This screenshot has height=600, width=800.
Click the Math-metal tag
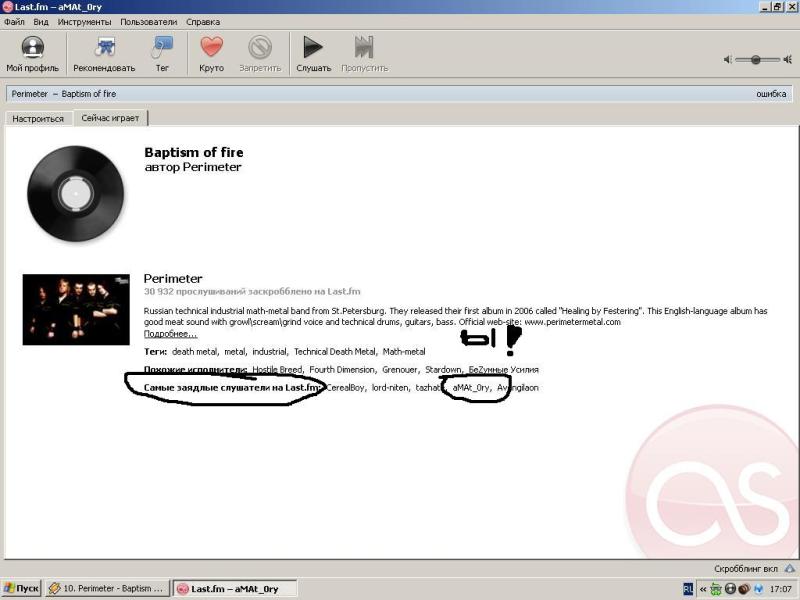[404, 352]
